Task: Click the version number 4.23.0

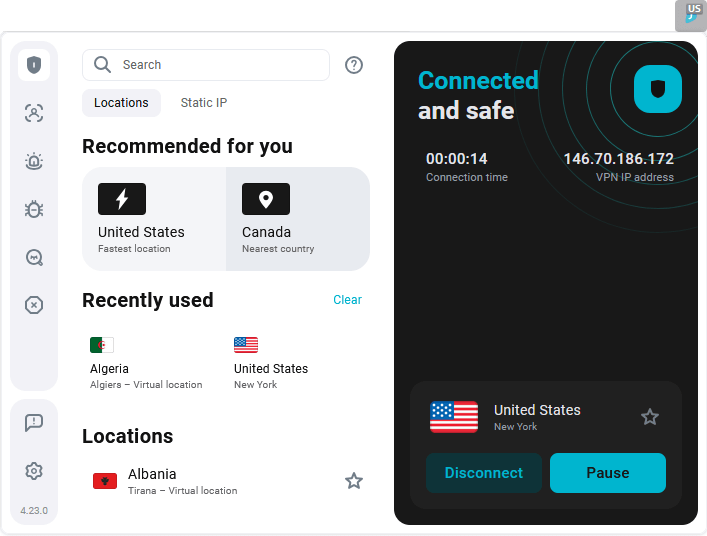Action: click(34, 511)
